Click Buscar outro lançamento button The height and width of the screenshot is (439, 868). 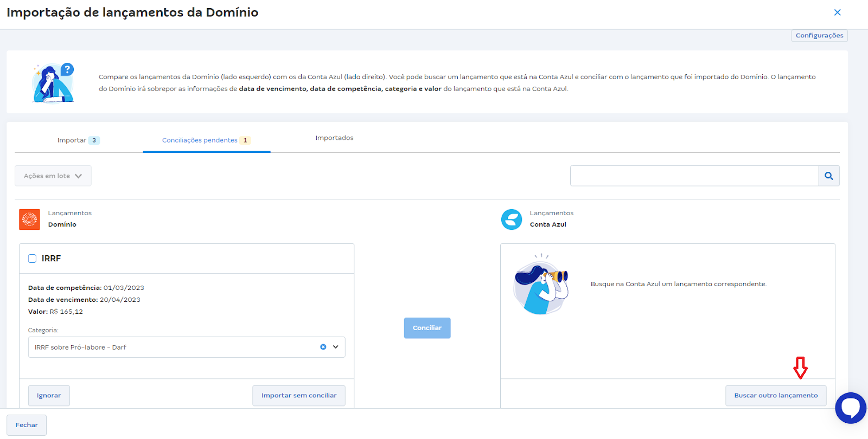(x=776, y=395)
